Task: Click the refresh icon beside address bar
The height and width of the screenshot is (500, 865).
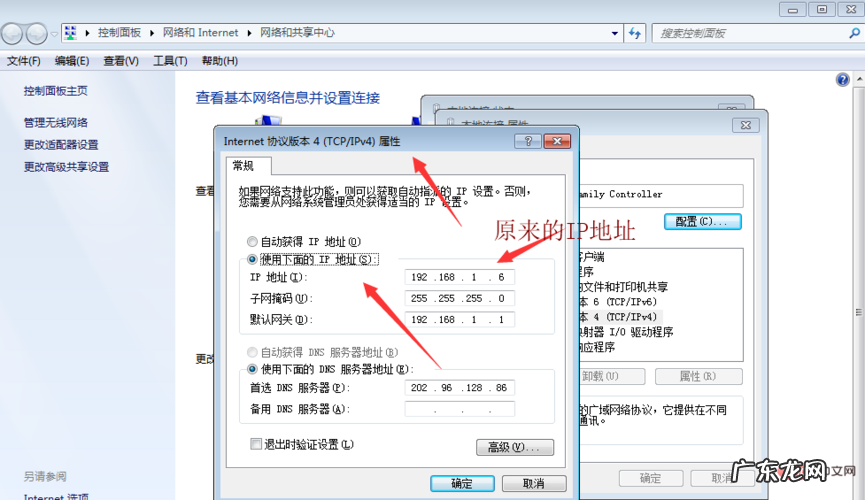Action: (635, 33)
